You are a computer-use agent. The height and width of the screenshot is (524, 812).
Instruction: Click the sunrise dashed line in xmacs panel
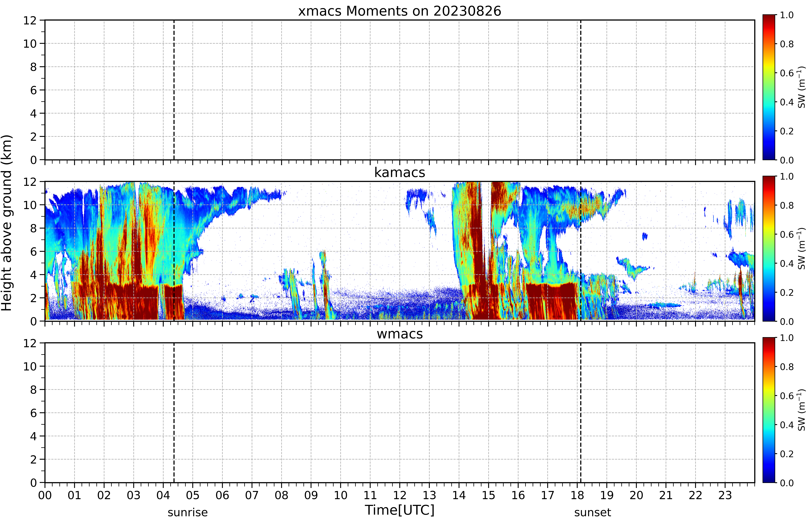click(x=174, y=90)
